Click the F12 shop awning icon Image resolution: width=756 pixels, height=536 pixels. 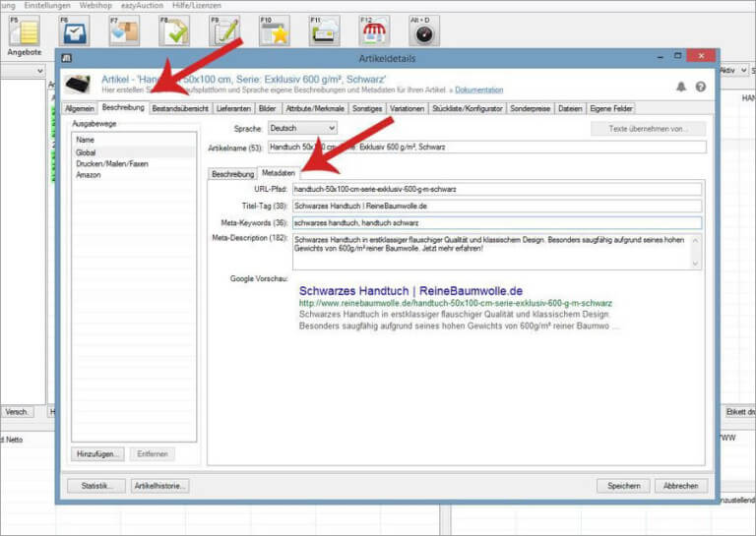pyautogui.click(x=374, y=31)
